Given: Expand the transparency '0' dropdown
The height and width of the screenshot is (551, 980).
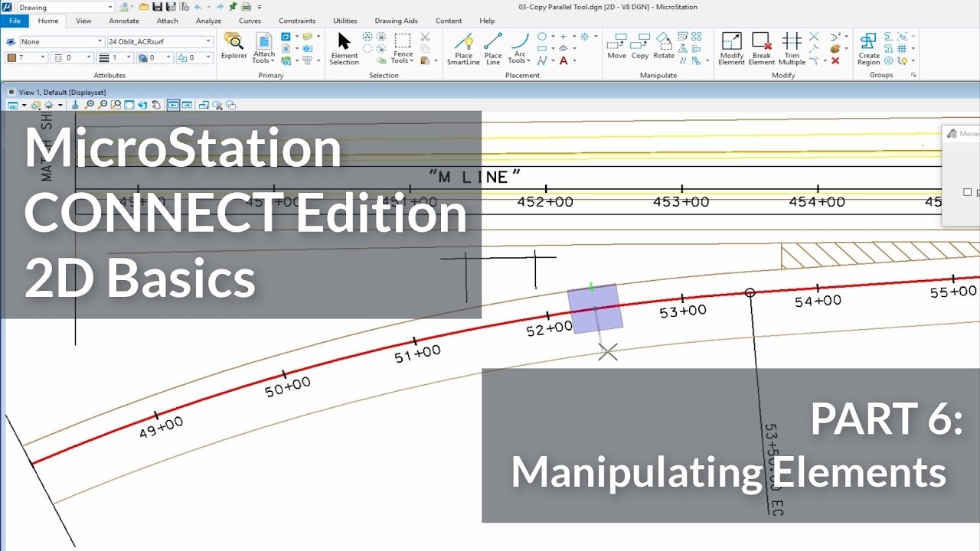Looking at the screenshot, I should click(168, 57).
